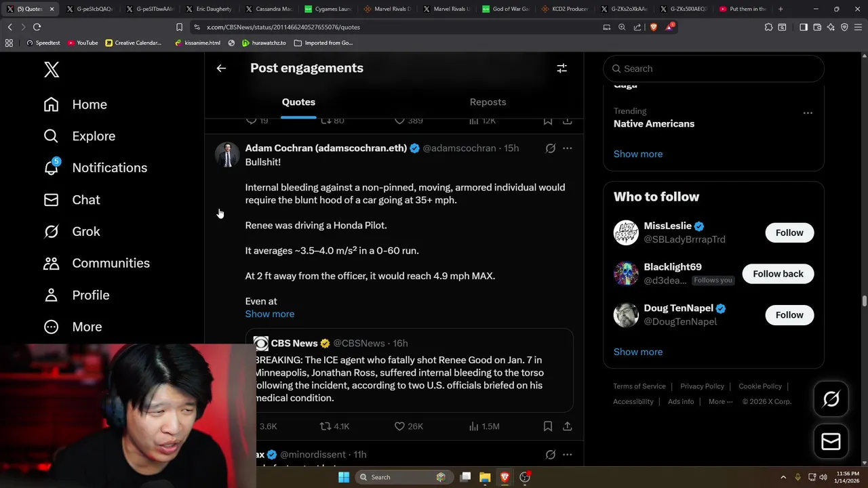
Task: Open options for Native Americans trend
Action: pyautogui.click(x=808, y=113)
